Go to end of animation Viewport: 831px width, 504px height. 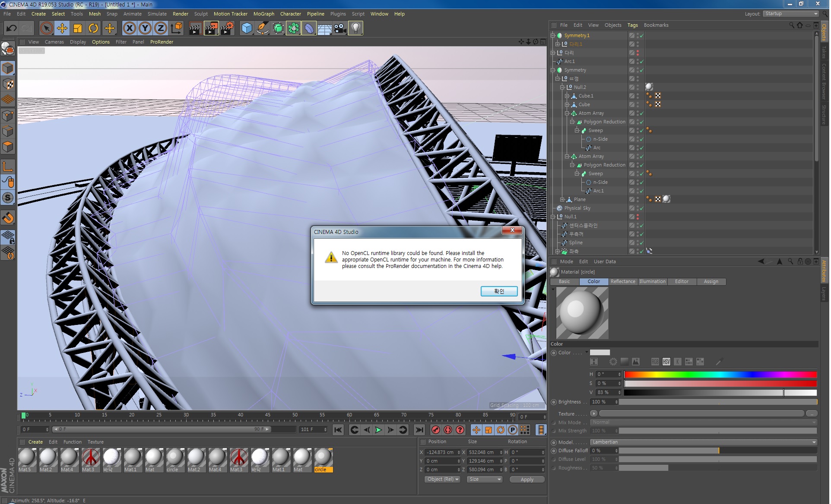[419, 430]
